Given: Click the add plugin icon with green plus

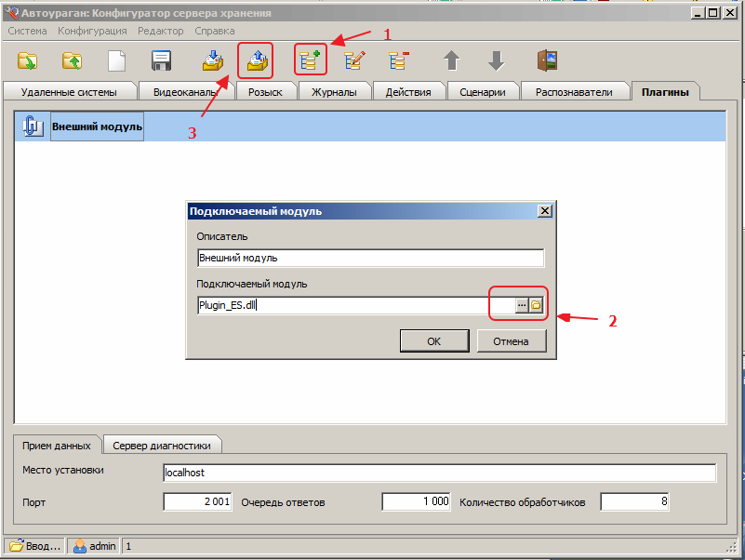Looking at the screenshot, I should point(309,61).
